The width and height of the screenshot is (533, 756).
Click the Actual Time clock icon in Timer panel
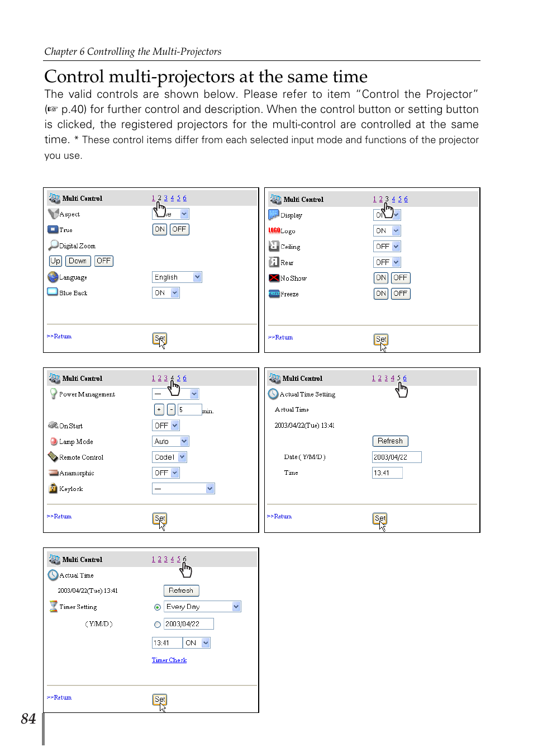[x=53, y=575]
